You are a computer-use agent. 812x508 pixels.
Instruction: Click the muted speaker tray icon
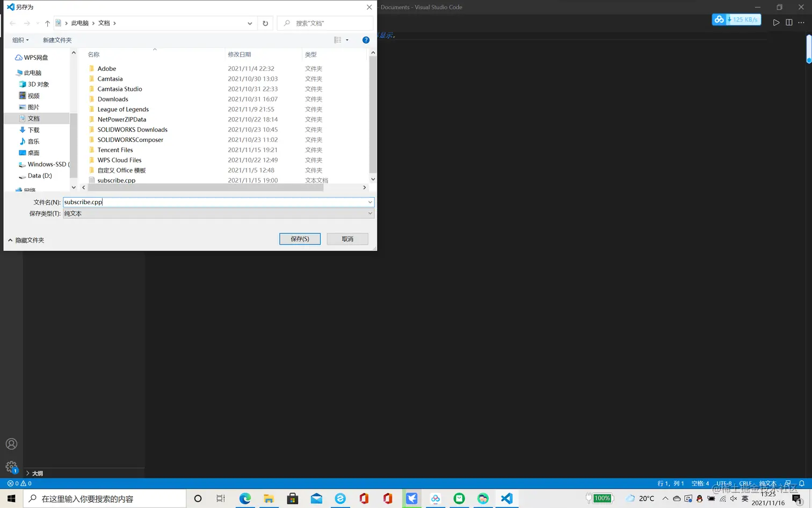pos(734,499)
